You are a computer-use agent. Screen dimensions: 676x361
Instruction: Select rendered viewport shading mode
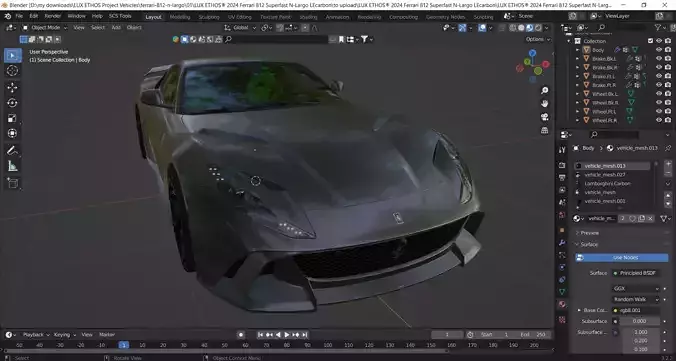[x=538, y=28]
